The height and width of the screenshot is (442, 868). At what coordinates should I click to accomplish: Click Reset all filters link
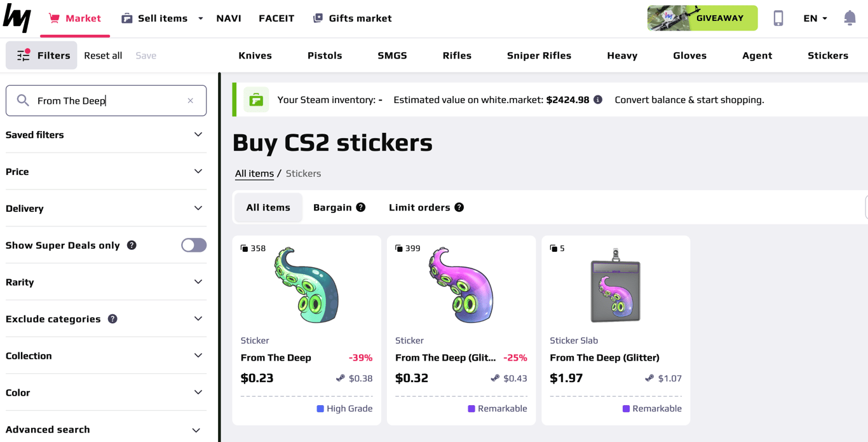(103, 55)
